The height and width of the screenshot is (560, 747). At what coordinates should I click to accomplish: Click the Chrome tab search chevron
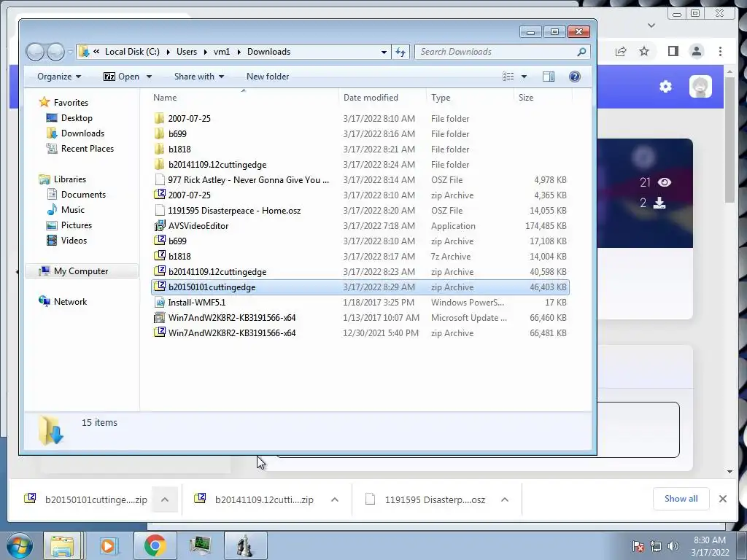tap(651, 26)
